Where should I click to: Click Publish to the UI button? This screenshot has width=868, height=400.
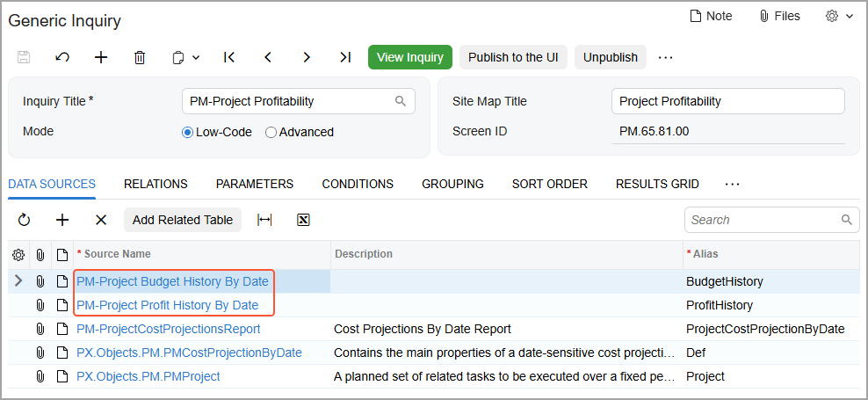513,57
